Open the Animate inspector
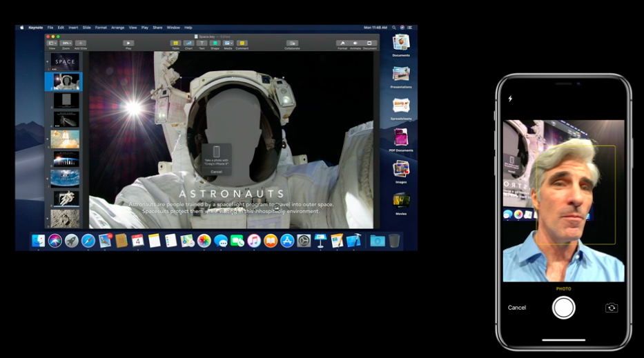 coord(355,43)
